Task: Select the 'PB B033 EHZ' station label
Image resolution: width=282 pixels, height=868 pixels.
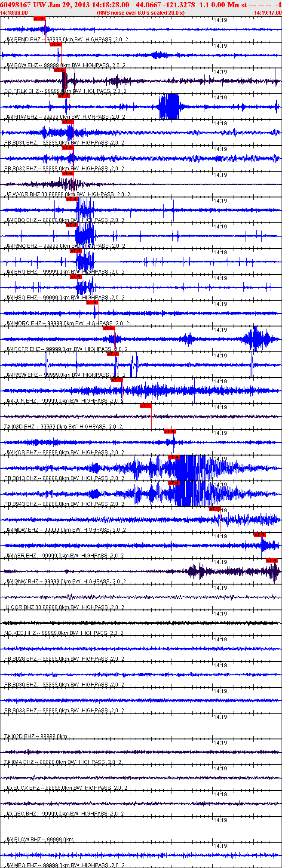Action: [x=21, y=711]
